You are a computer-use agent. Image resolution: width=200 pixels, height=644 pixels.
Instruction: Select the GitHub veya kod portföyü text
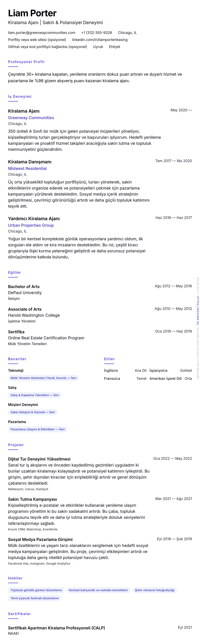coord(47,47)
